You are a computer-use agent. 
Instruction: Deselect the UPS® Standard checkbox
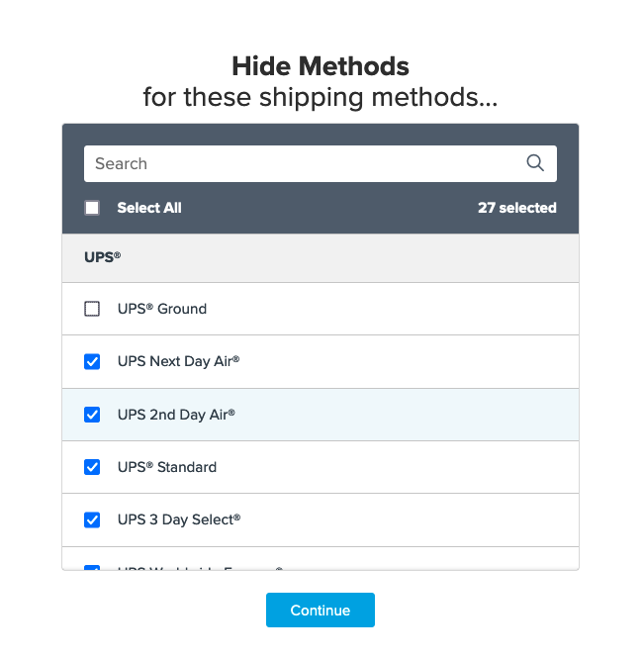(x=92, y=467)
